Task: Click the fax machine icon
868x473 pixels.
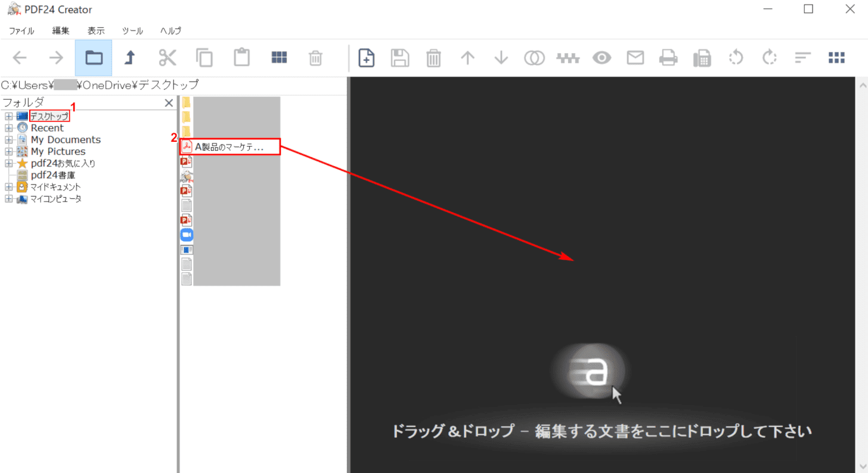Action: click(702, 58)
